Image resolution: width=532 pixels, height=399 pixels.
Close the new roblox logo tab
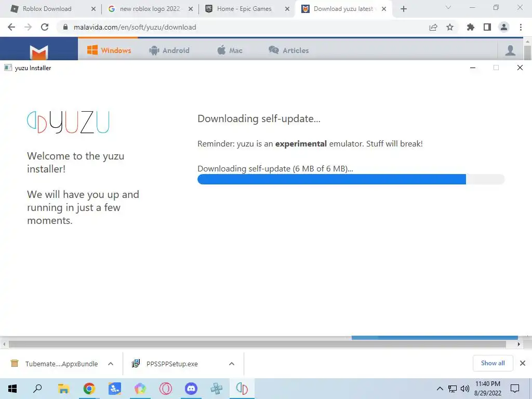[191, 9]
